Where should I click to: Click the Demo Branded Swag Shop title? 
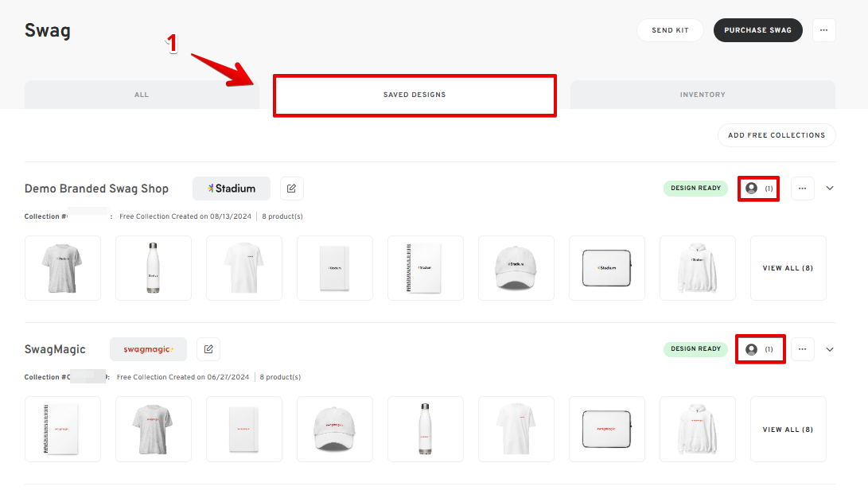point(96,189)
